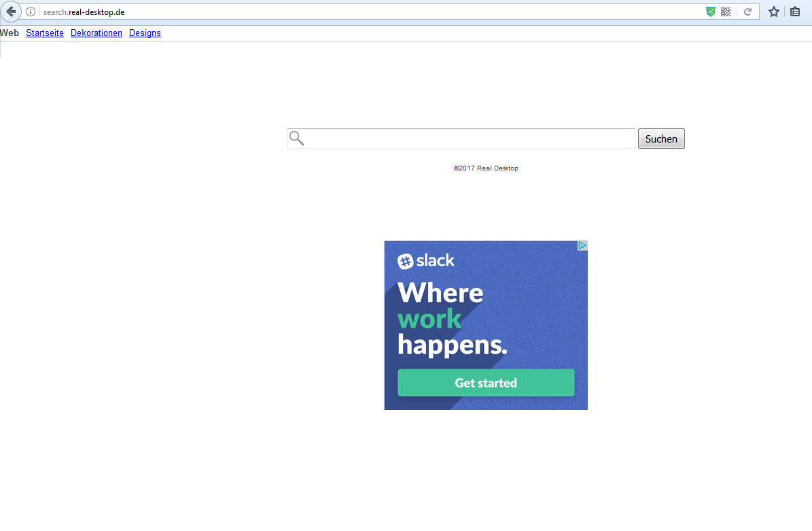Go back with the browser back arrow
Screen dimensions: 812x531
click(10, 12)
